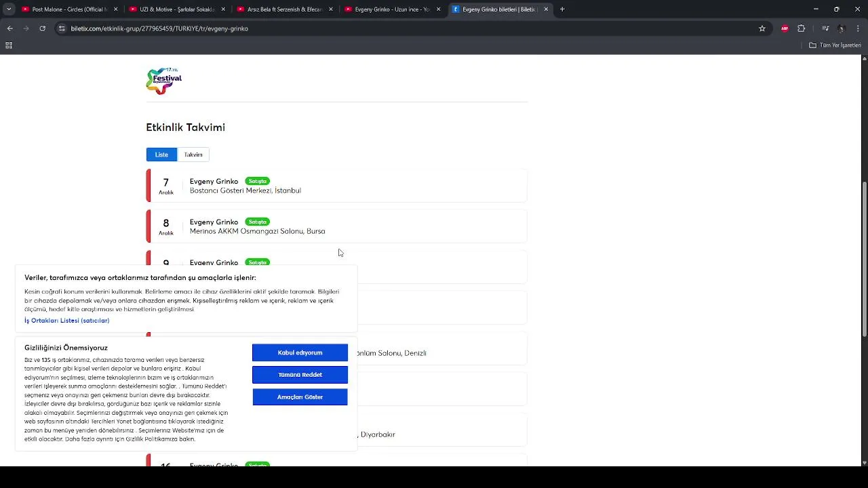Click the scrollbar down arrow

point(864,463)
